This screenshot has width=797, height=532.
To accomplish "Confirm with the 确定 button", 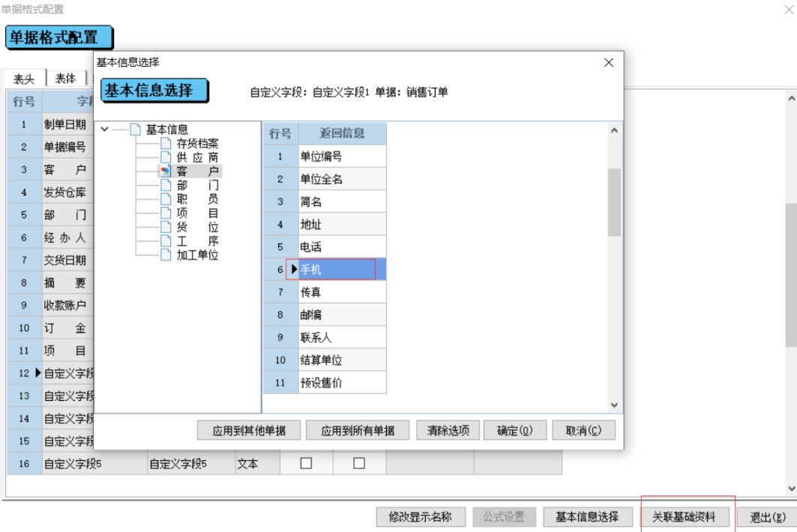I will [515, 430].
